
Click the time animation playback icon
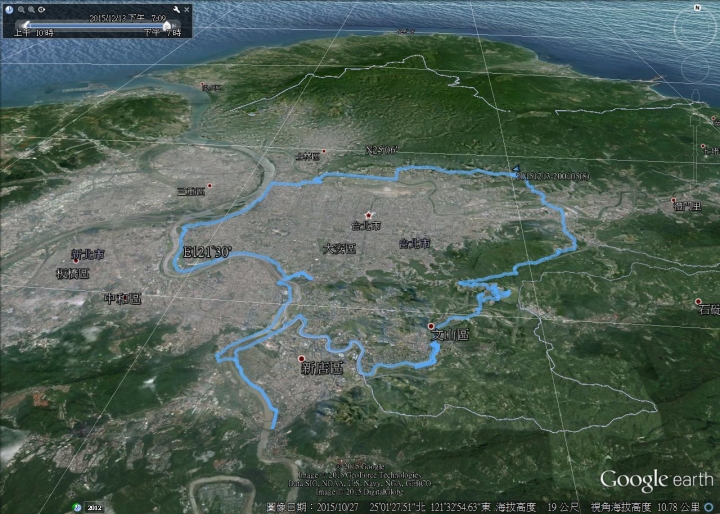tap(42, 9)
